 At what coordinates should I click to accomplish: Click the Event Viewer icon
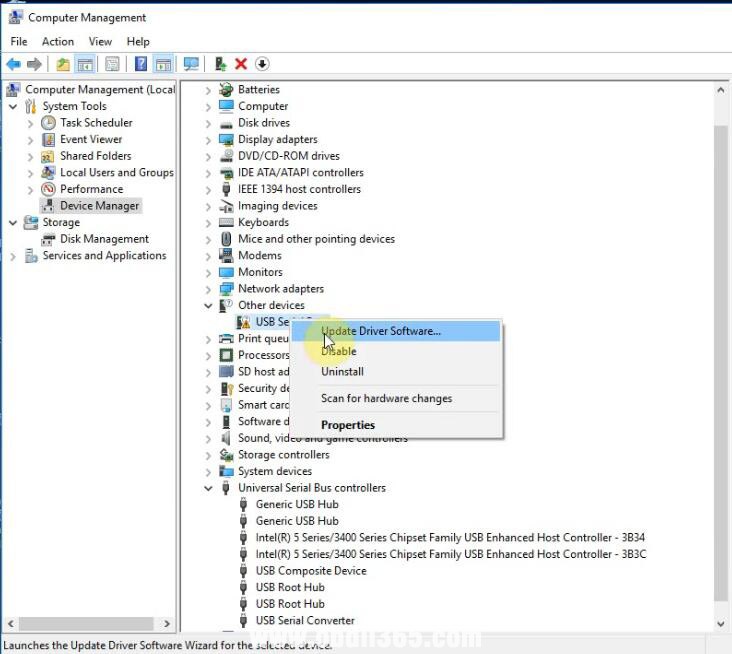(48, 140)
